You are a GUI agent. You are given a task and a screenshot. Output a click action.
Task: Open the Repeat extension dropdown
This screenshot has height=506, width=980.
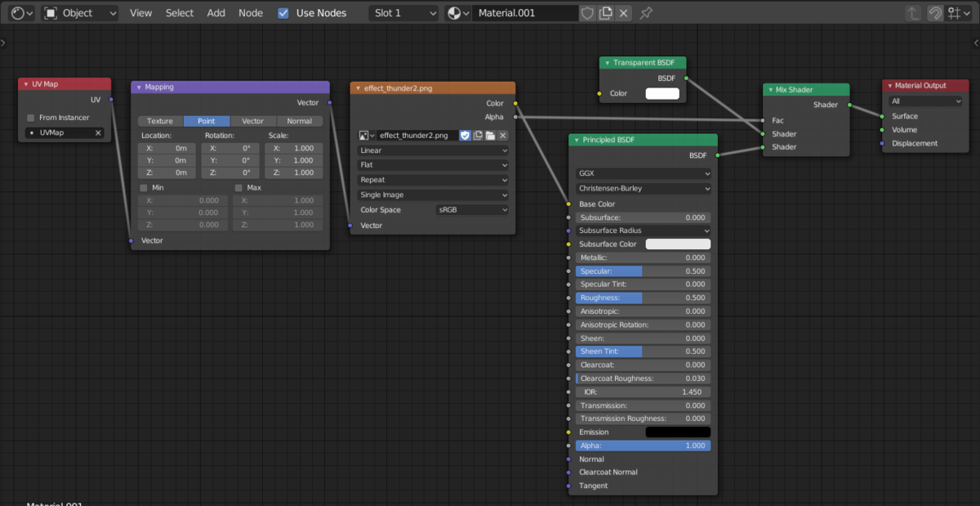click(x=434, y=180)
